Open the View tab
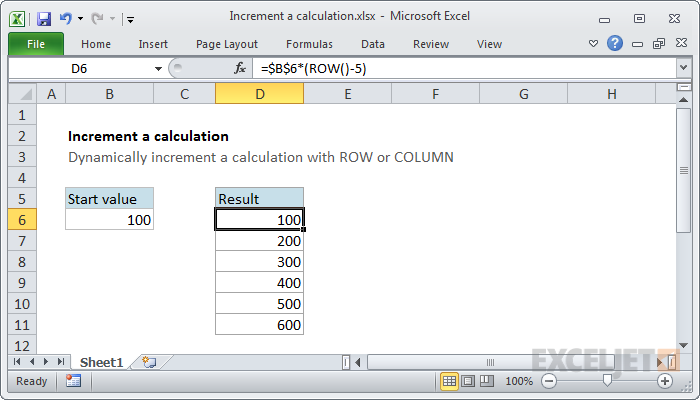 click(489, 44)
